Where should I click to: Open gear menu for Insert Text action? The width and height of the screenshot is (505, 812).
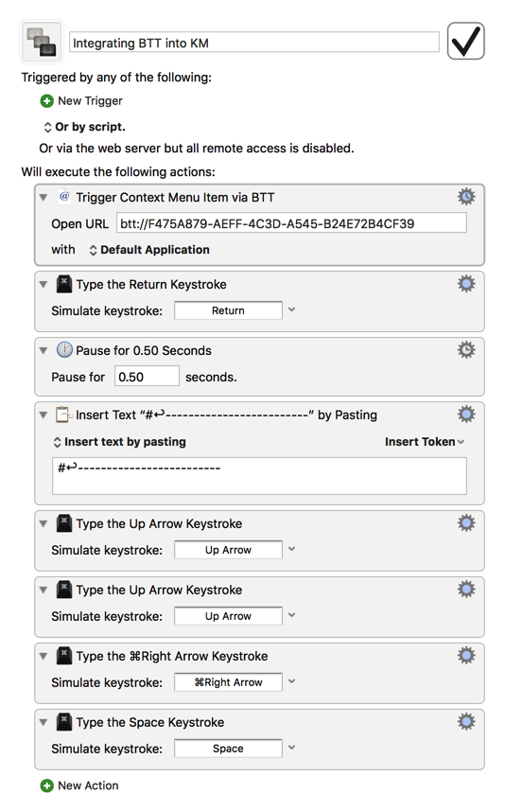[466, 415]
